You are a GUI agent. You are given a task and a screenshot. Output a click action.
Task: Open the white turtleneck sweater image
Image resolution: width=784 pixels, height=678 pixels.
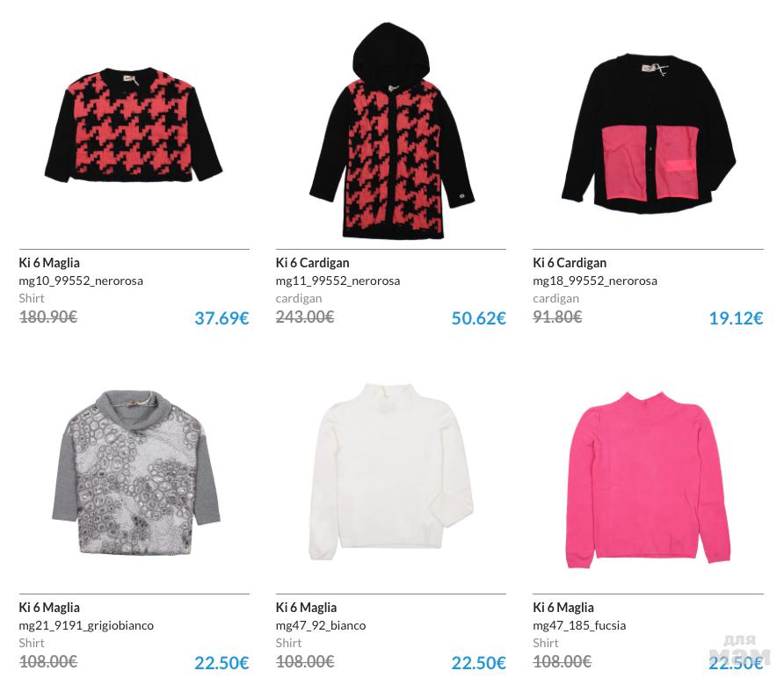(391, 471)
